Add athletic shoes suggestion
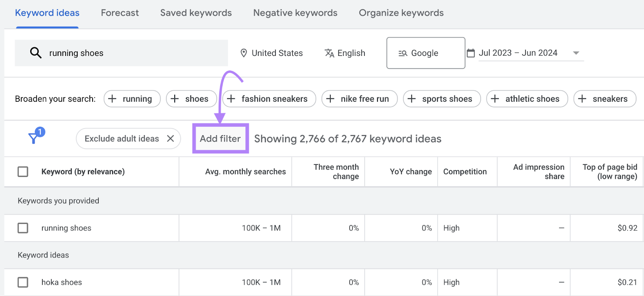Screen dimensions: 644x296 527,99
